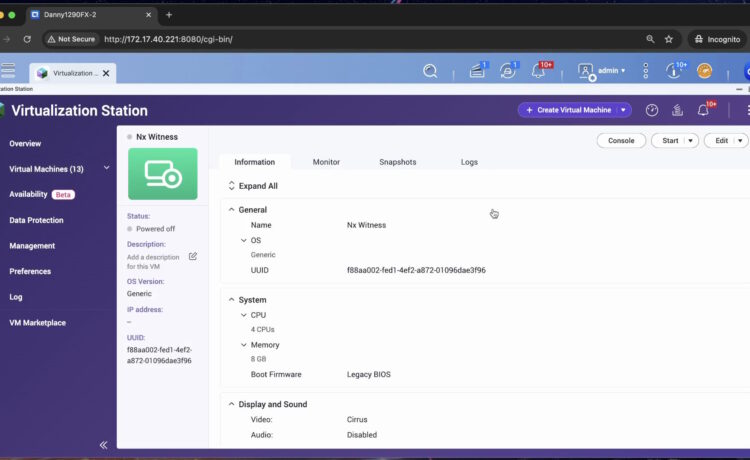The image size is (750, 460).
Task: Open VM Marketplace in the sidebar
Action: tap(37, 323)
